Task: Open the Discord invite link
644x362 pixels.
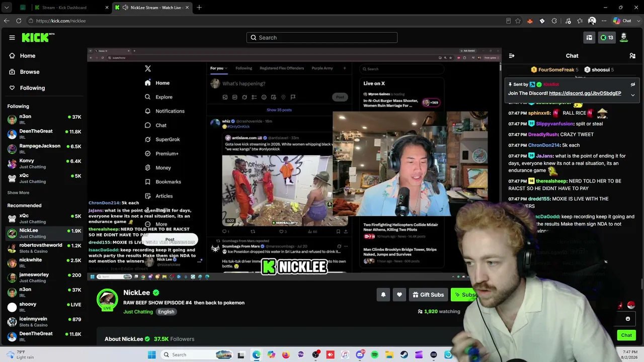Action: click(x=585, y=94)
